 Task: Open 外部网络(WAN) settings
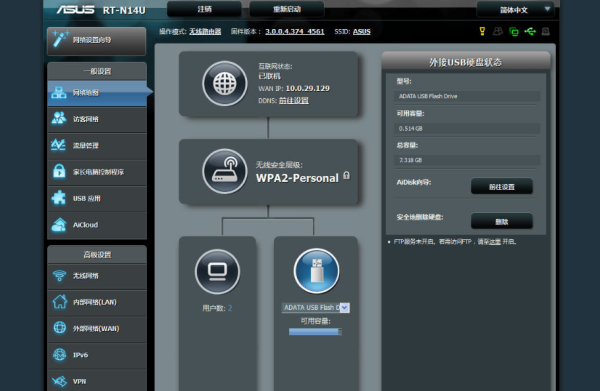[97, 329]
